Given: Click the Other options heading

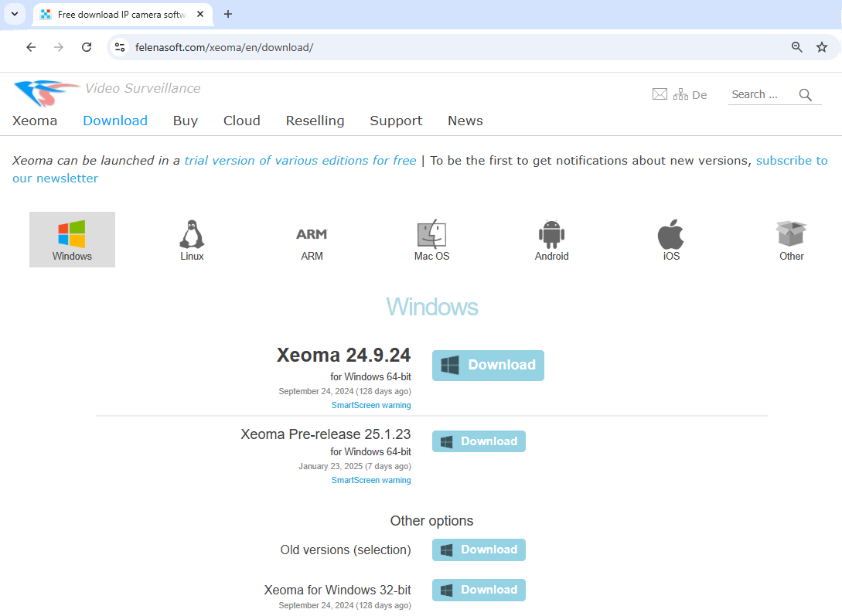Looking at the screenshot, I should click(431, 521).
